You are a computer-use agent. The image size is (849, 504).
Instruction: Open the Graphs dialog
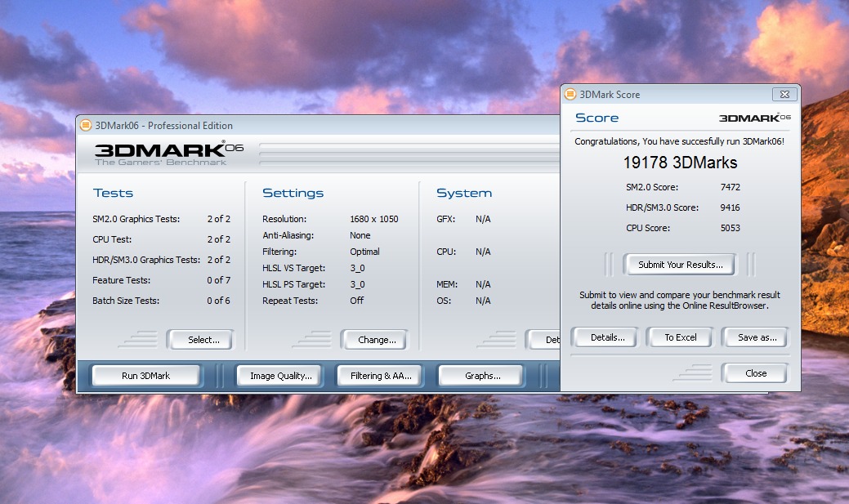pyautogui.click(x=482, y=376)
